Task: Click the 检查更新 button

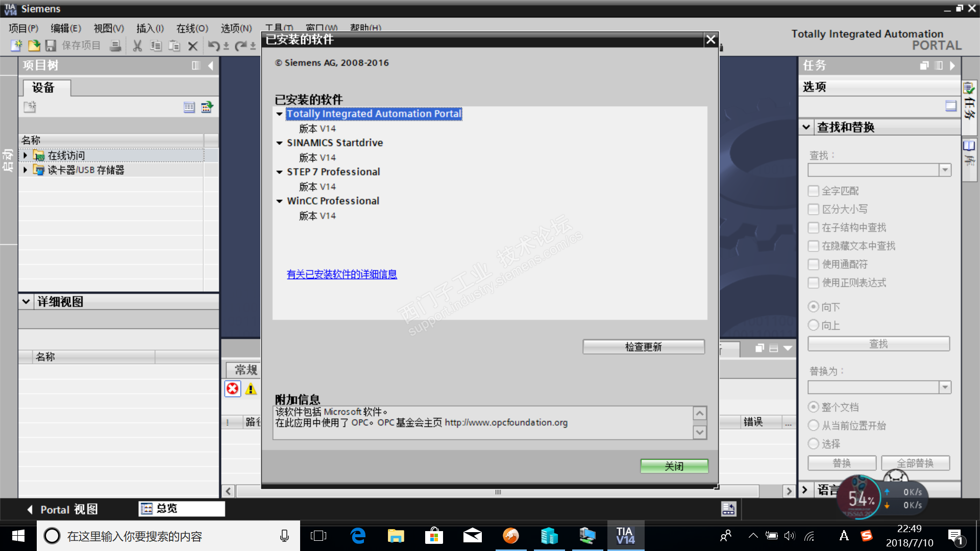Action: point(643,347)
